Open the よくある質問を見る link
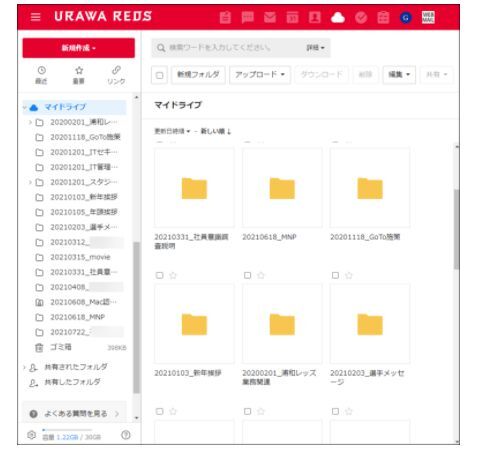This screenshot has width=483, height=454. pyautogui.click(x=75, y=414)
